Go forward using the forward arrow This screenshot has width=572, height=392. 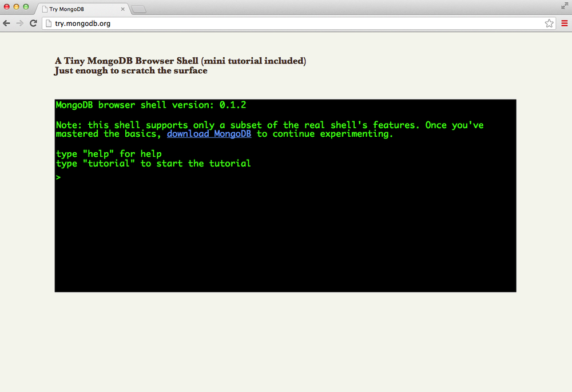click(x=20, y=23)
